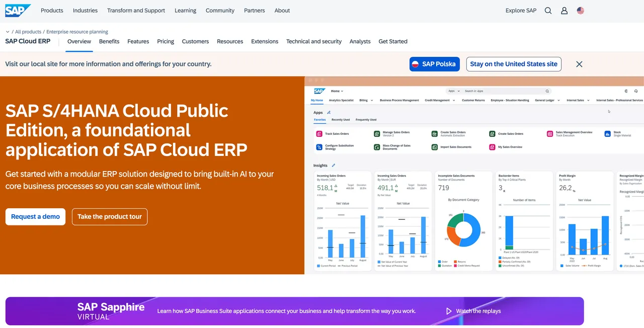Click the Create Sales Orders Automatic Extraction icon
Image resolution: width=644 pixels, height=328 pixels.
(x=435, y=134)
